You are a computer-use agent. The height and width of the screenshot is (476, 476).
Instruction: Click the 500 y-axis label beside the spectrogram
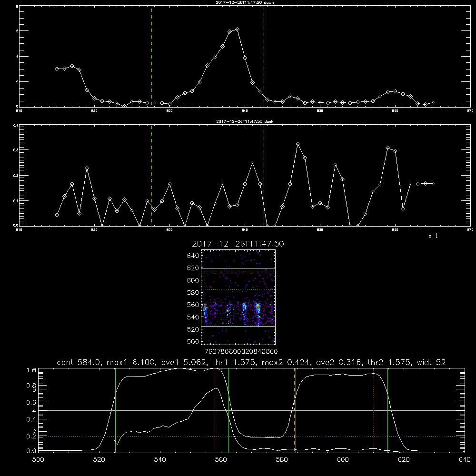pos(193,341)
